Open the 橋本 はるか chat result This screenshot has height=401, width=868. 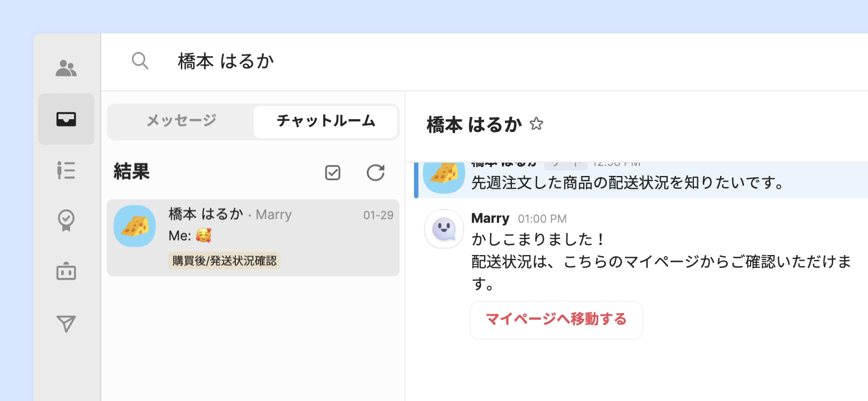[253, 237]
